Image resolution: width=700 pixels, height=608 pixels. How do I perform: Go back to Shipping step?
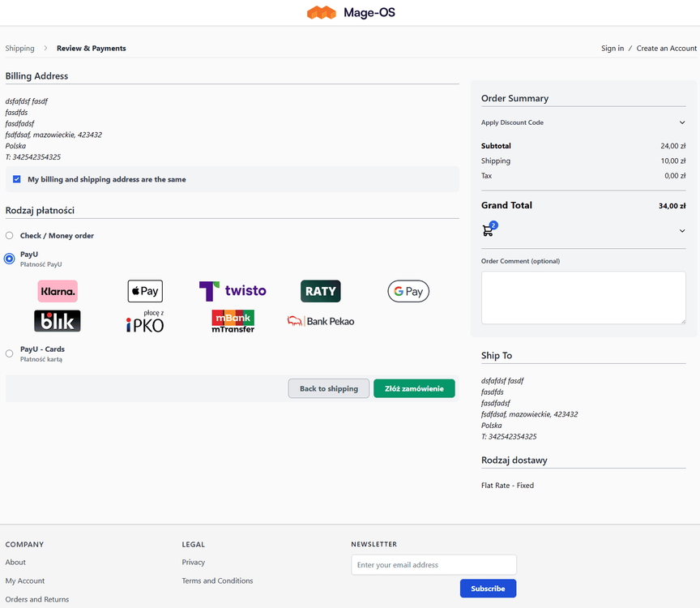pos(19,49)
